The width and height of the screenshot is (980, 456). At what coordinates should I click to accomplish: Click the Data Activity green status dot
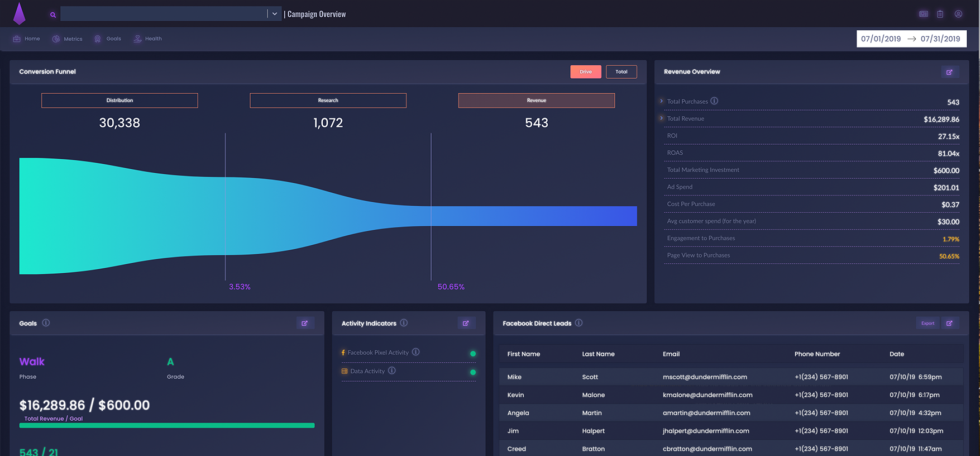(x=473, y=372)
